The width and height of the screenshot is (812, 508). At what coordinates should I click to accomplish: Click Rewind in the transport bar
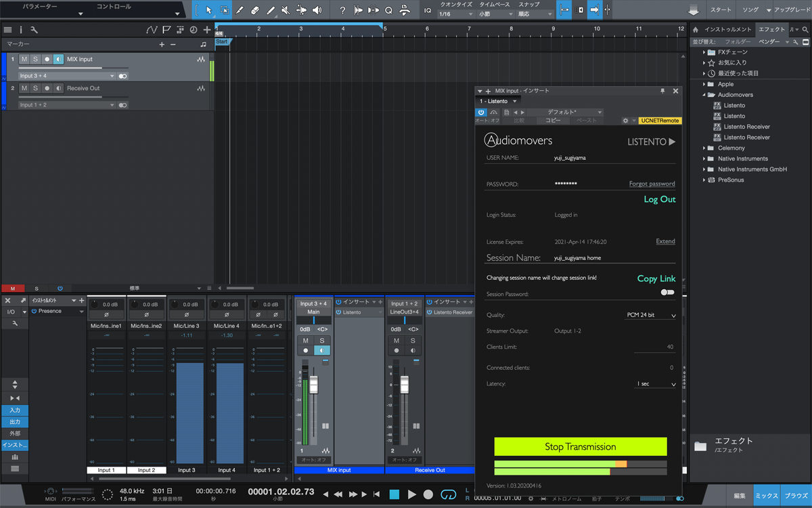[x=338, y=495]
